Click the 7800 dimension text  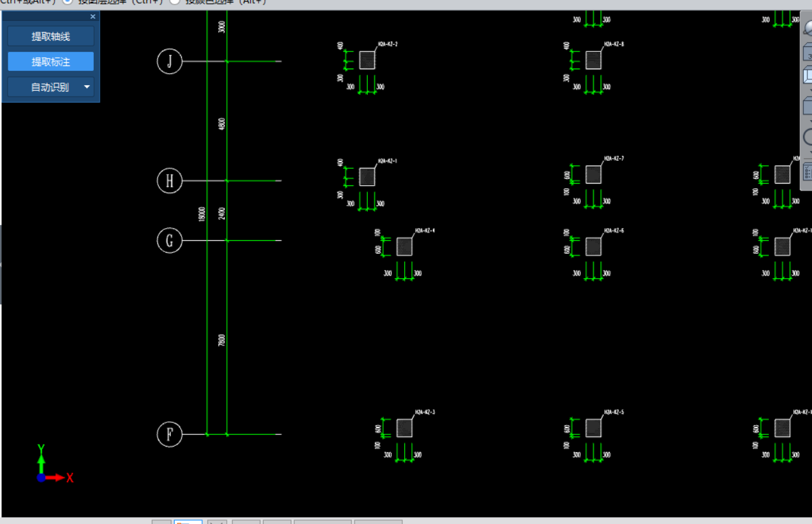(222, 340)
